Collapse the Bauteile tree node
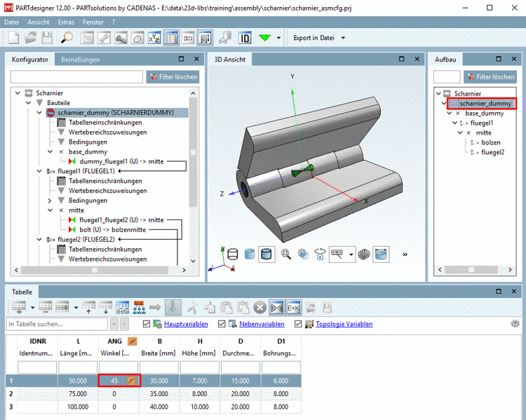Screen dimensions: 526x420 click(x=29, y=102)
